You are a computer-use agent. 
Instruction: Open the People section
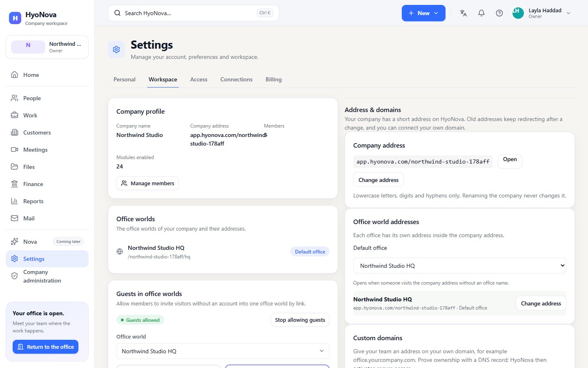tap(47, 98)
